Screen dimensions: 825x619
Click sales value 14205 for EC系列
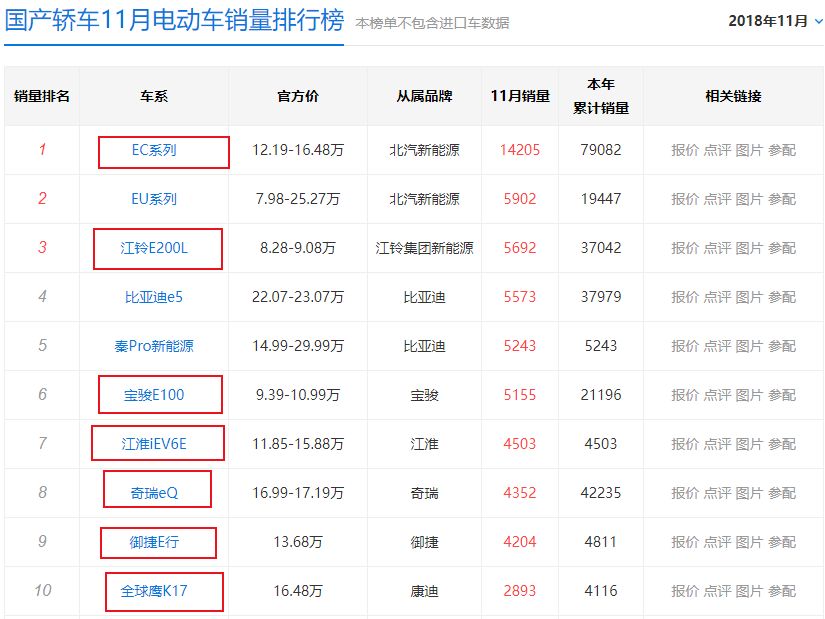[x=520, y=150]
